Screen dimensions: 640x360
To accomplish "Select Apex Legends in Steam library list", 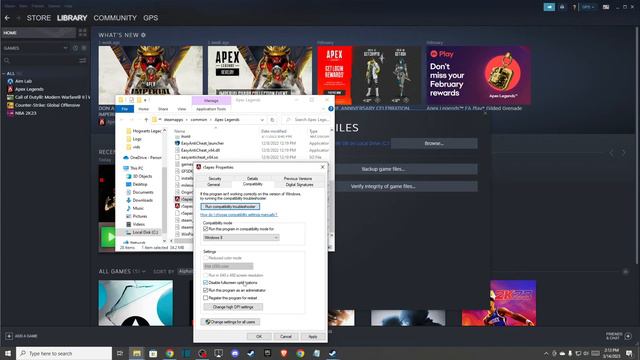I will 29,89.
